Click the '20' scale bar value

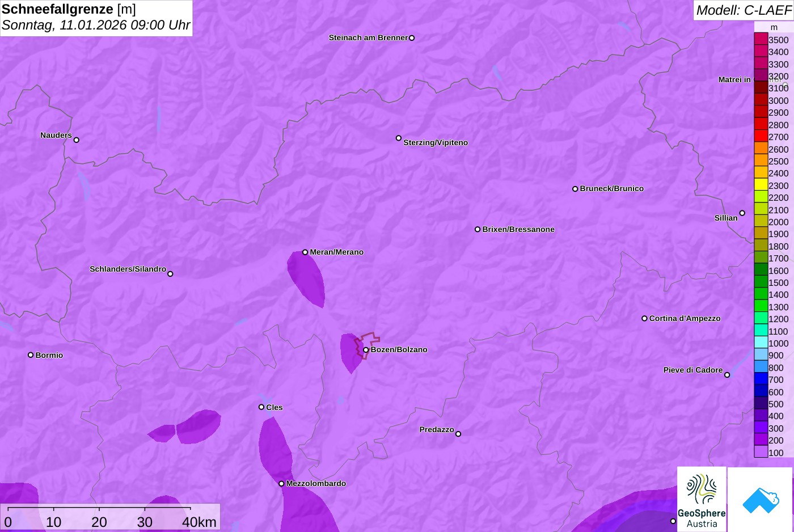(x=99, y=522)
